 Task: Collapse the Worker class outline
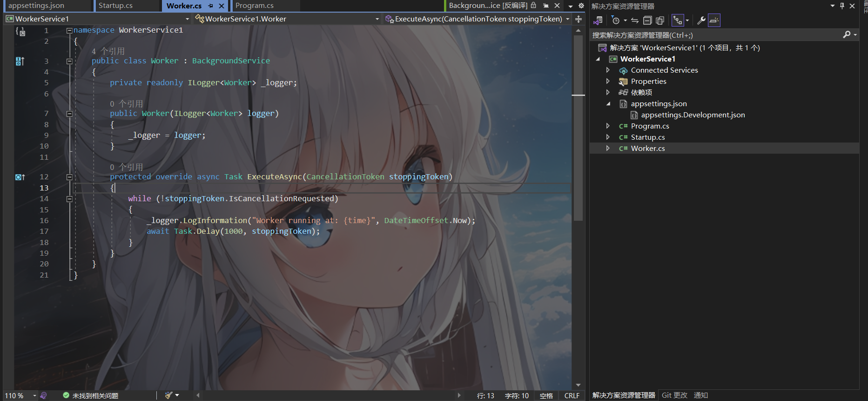tap(69, 61)
